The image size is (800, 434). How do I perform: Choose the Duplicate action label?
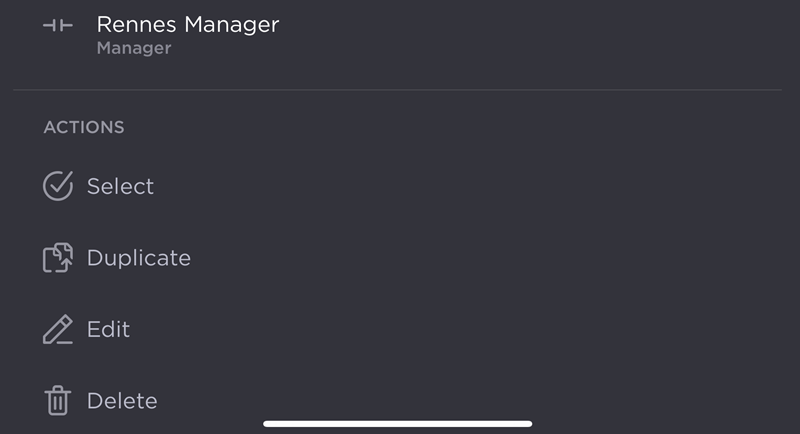click(x=139, y=258)
